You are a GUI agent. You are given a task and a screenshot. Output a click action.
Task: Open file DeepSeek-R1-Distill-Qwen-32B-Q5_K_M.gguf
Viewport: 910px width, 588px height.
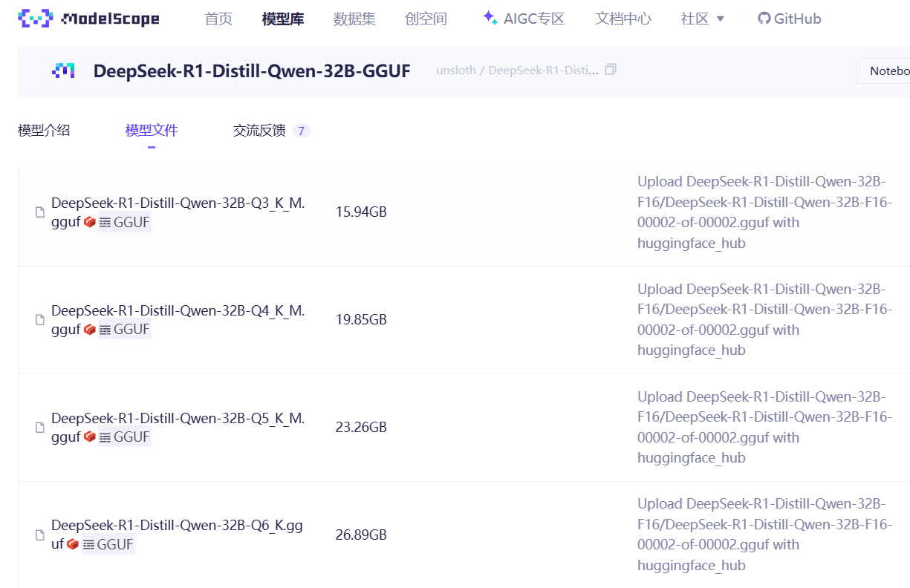(x=178, y=428)
